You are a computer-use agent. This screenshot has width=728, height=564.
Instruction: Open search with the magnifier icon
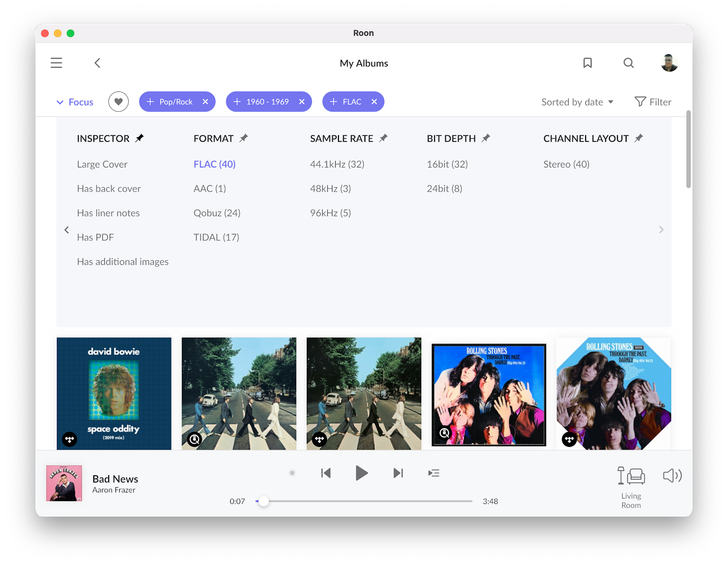coord(628,63)
